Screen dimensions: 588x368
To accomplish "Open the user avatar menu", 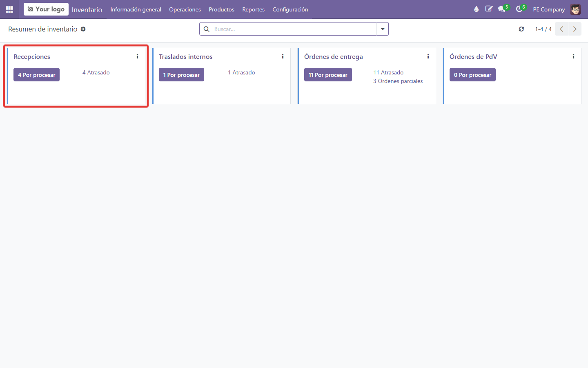I will pyautogui.click(x=575, y=9).
